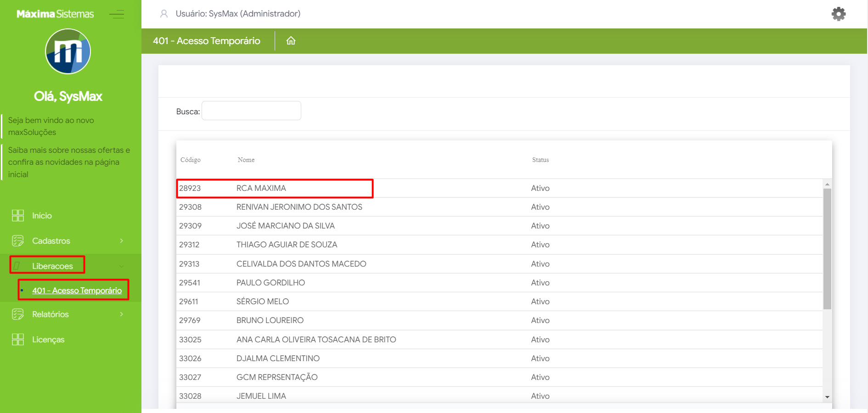
Task: Click the table scrollbar down arrow
Action: (x=827, y=397)
